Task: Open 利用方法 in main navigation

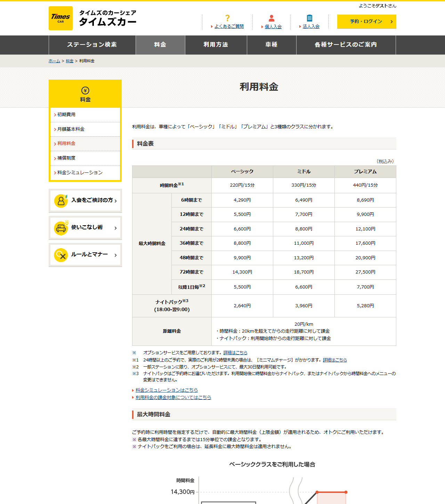Action: (x=216, y=45)
